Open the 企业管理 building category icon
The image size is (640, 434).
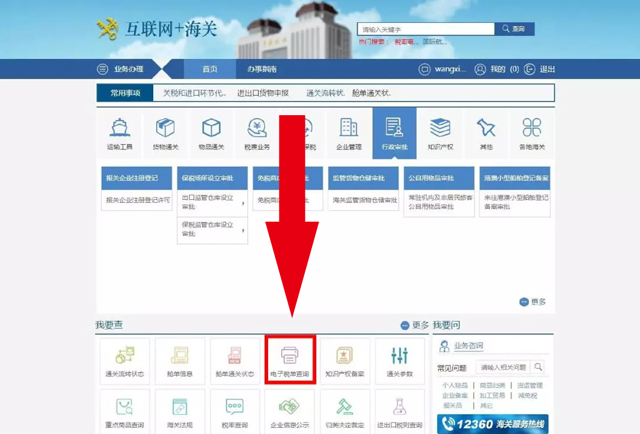click(349, 133)
